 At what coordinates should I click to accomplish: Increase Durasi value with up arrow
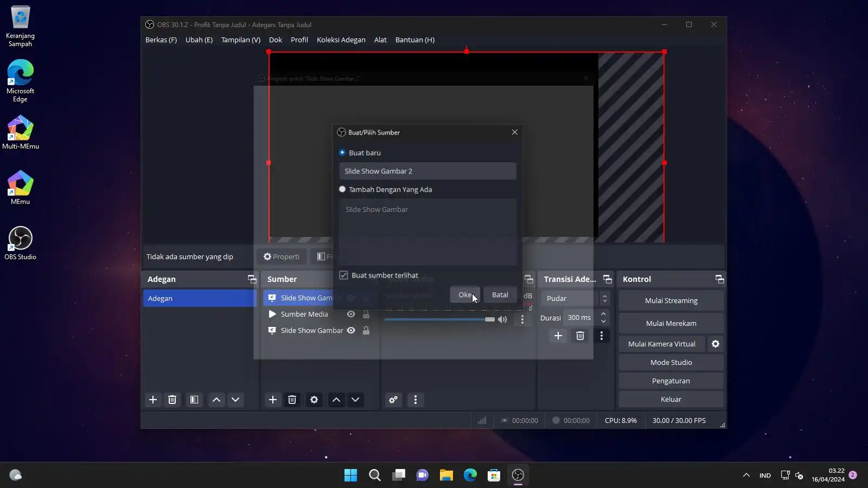pos(603,314)
